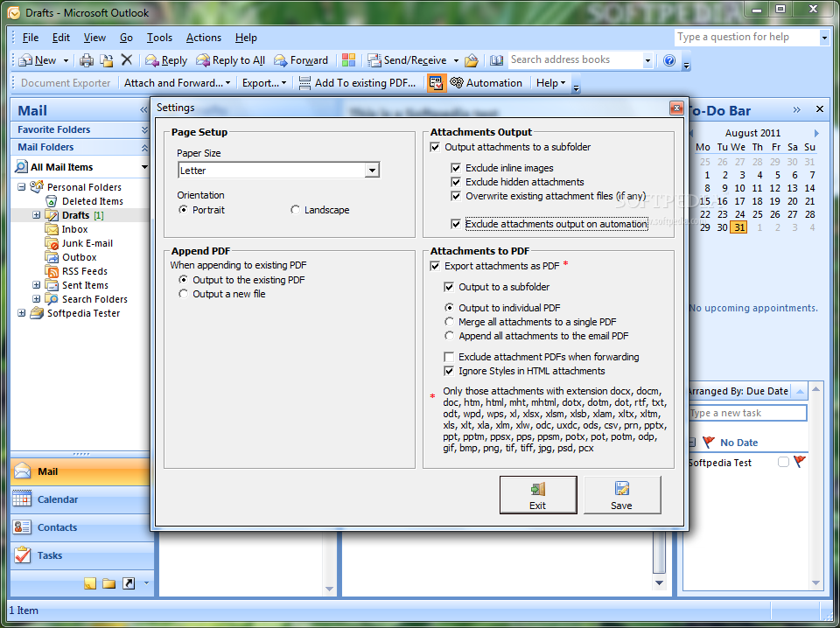
Task: Click the Folder List icon at navigation bottom
Action: [x=109, y=583]
